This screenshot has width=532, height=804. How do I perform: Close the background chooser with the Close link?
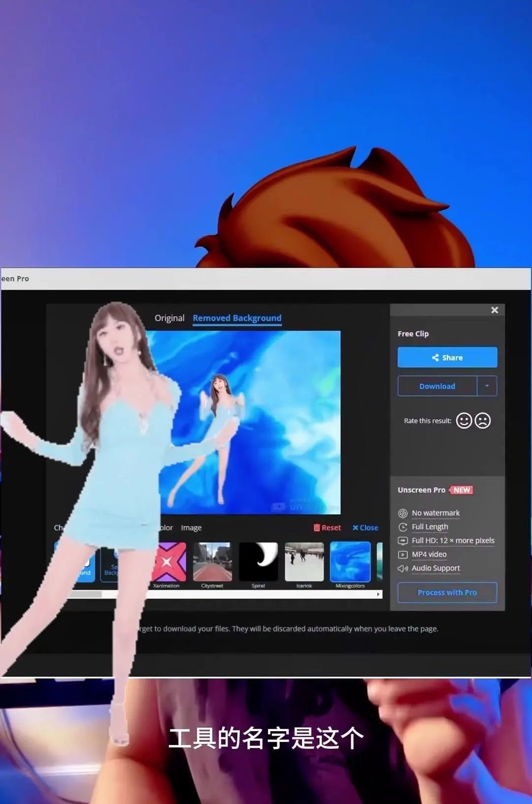(365, 528)
